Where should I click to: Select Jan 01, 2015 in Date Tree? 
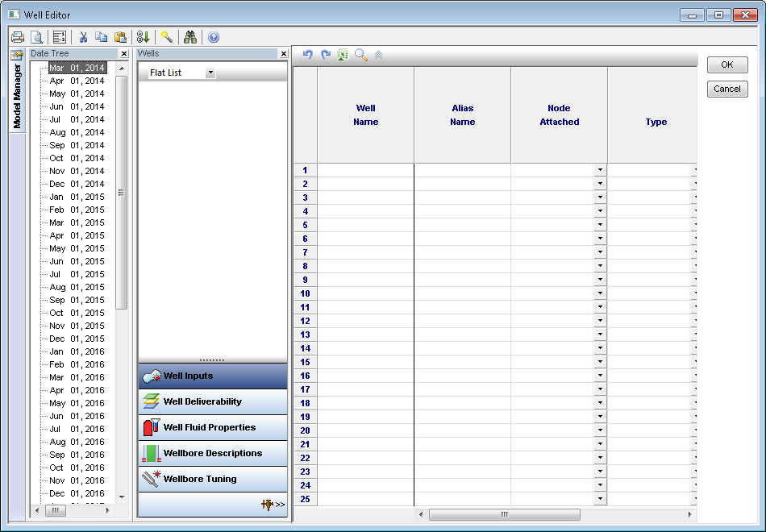click(x=77, y=197)
